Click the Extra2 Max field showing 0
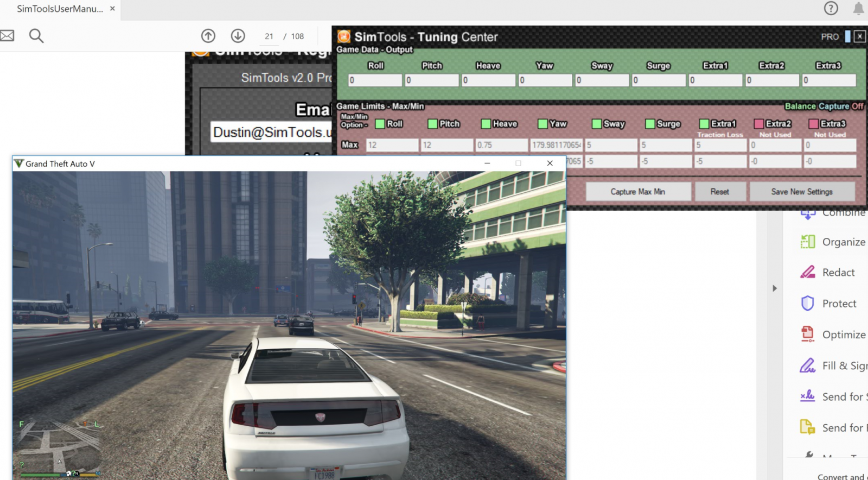The image size is (868, 480). pyautogui.click(x=776, y=145)
